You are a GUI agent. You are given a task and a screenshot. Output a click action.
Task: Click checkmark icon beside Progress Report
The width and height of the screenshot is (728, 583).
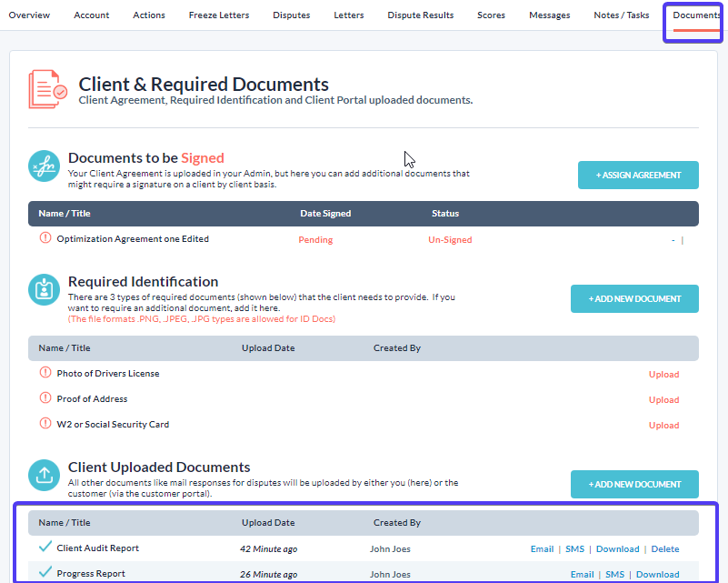click(45, 573)
